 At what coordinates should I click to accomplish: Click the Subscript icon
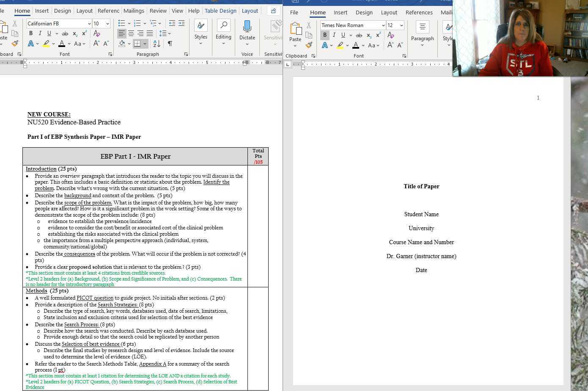click(74, 33)
